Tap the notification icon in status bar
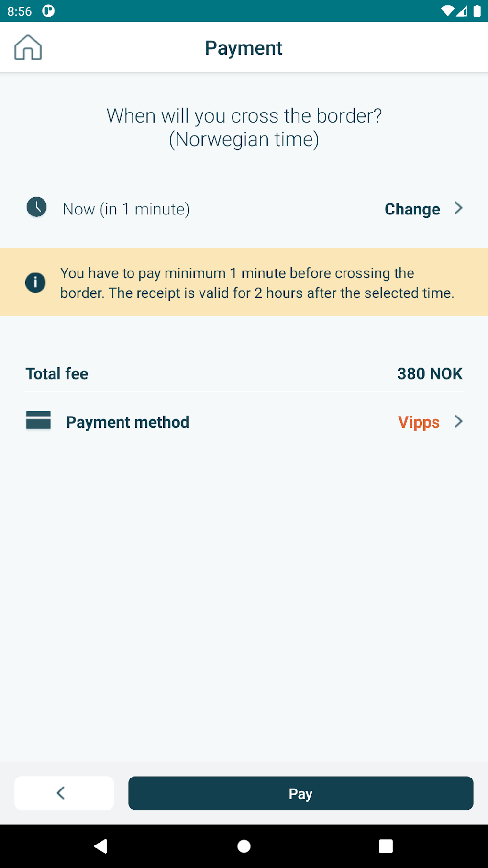This screenshot has width=488, height=868. pyautogui.click(x=48, y=11)
